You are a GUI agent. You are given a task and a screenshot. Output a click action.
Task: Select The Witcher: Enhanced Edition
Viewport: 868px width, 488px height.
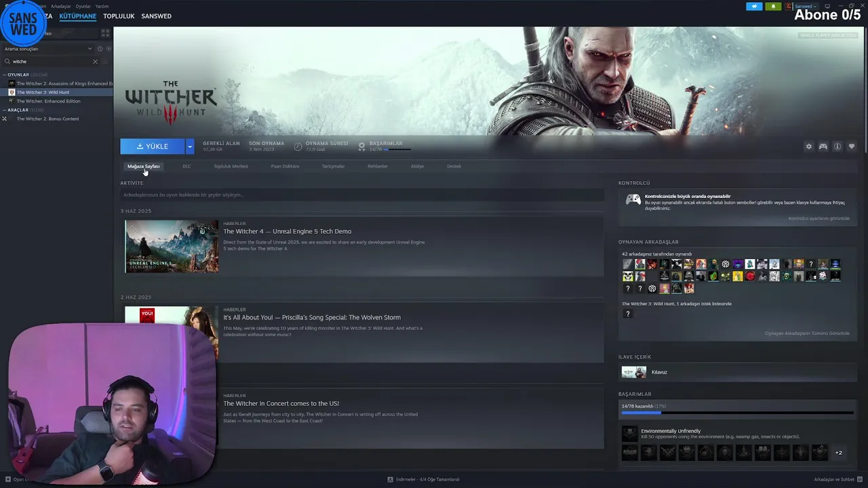click(57, 101)
